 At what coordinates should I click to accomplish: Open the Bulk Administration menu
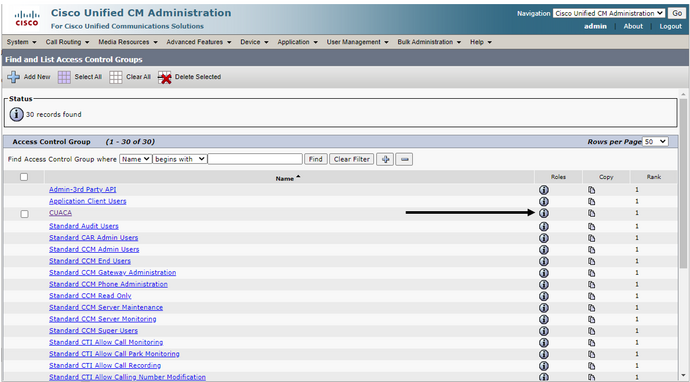pos(429,42)
